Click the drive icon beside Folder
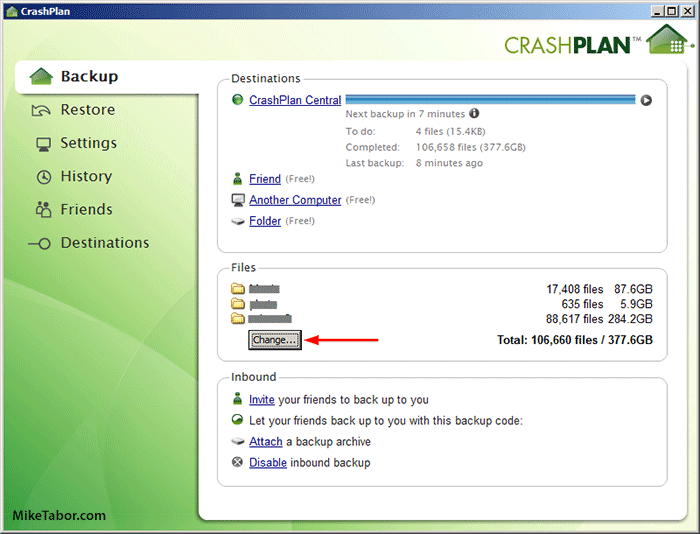700x534 pixels. (x=238, y=221)
